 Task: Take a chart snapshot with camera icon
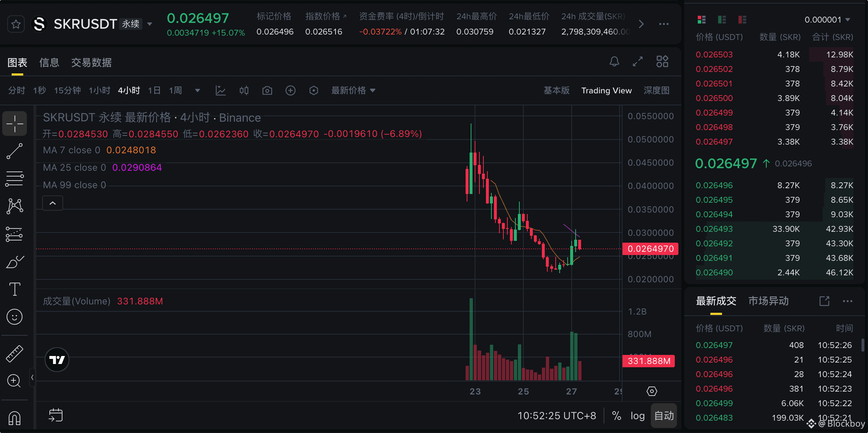[267, 90]
